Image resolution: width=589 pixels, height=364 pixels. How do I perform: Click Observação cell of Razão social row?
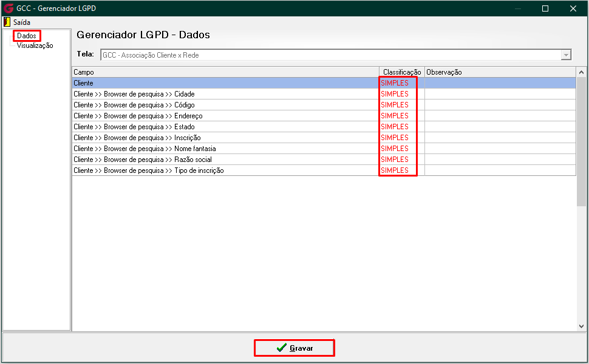coord(500,159)
